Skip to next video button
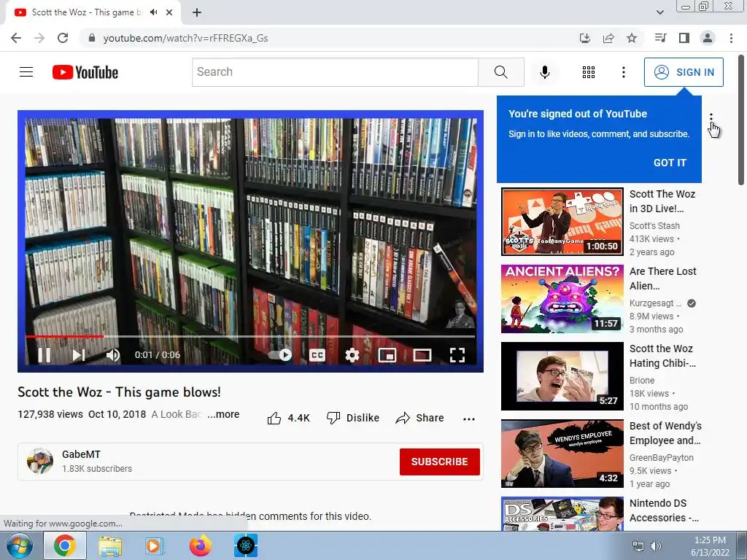 pos(79,355)
